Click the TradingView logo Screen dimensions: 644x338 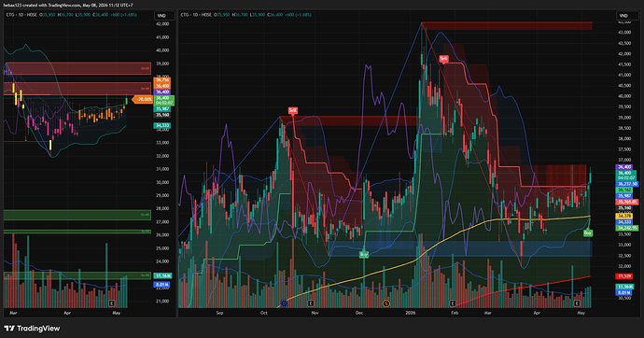click(x=32, y=328)
